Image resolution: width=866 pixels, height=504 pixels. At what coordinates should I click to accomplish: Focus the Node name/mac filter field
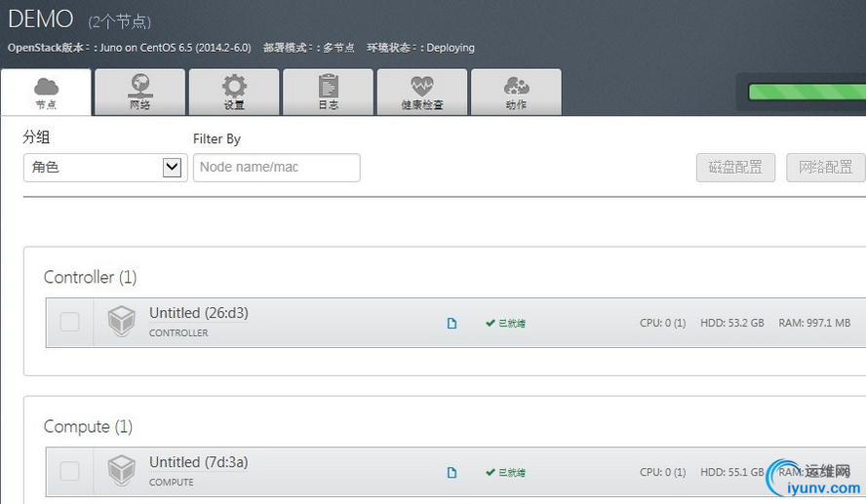(x=277, y=168)
